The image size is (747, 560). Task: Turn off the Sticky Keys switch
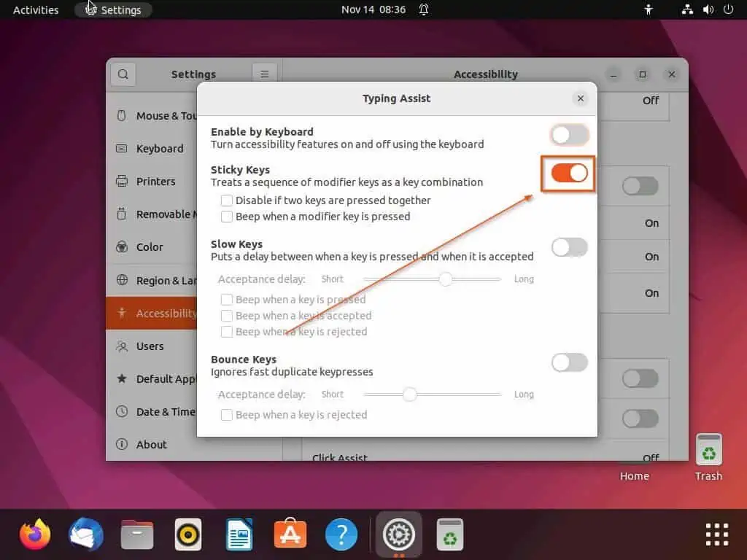pyautogui.click(x=569, y=173)
